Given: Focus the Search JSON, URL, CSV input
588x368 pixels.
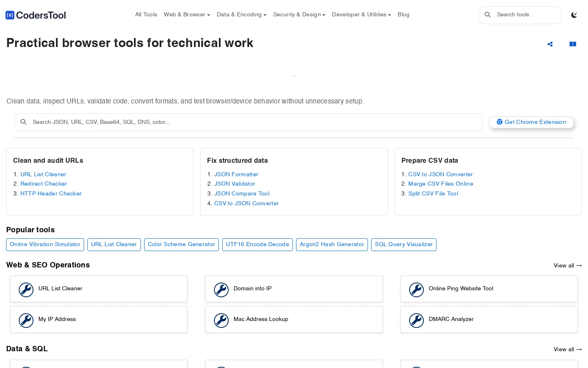Looking at the screenshot, I should coord(248,122).
